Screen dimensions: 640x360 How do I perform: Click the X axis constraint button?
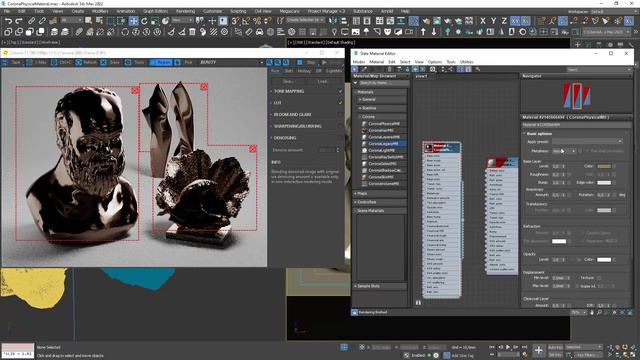click(483, 20)
